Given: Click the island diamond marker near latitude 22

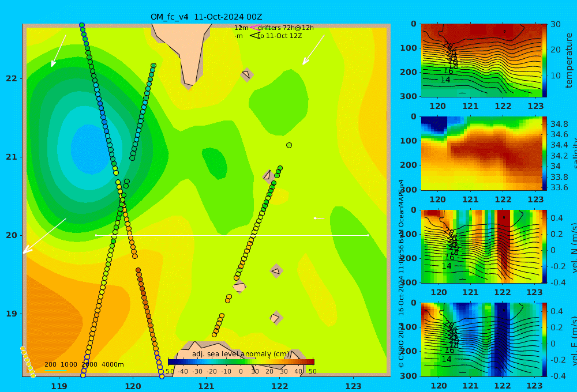Looking at the screenshot, I should coord(247,74).
